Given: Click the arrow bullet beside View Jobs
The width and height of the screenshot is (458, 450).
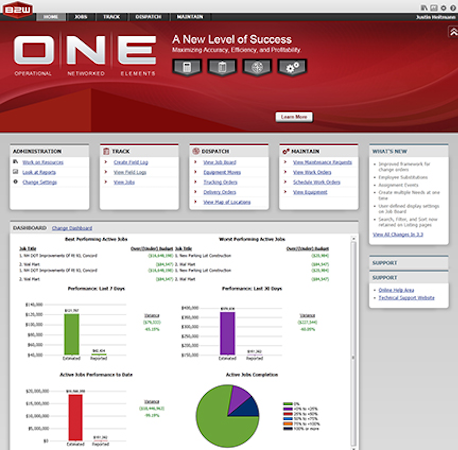Looking at the screenshot, I should pyautogui.click(x=106, y=182).
